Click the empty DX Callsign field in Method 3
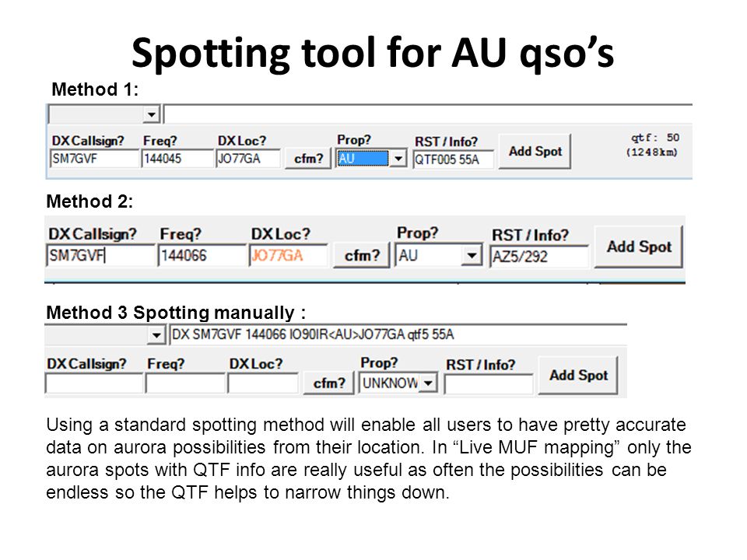Screen dimensions: 747x560 [x=94, y=383]
